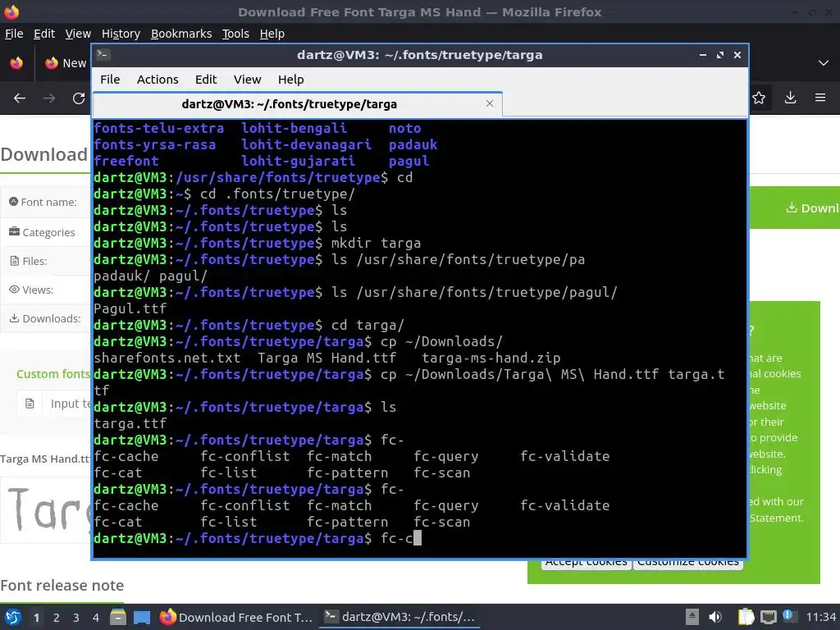Image resolution: width=840 pixels, height=630 pixels.
Task: Open terminal View menu
Action: 247,80
